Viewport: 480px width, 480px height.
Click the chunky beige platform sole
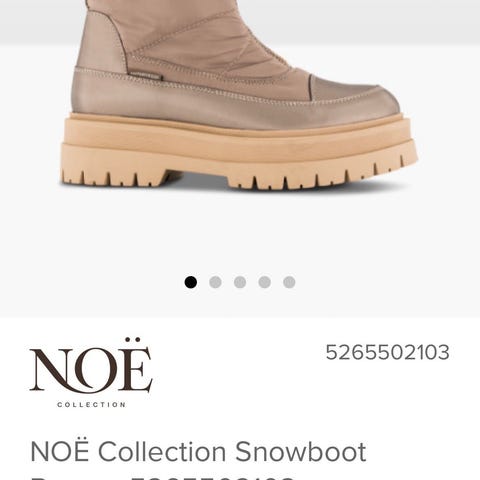click(238, 150)
